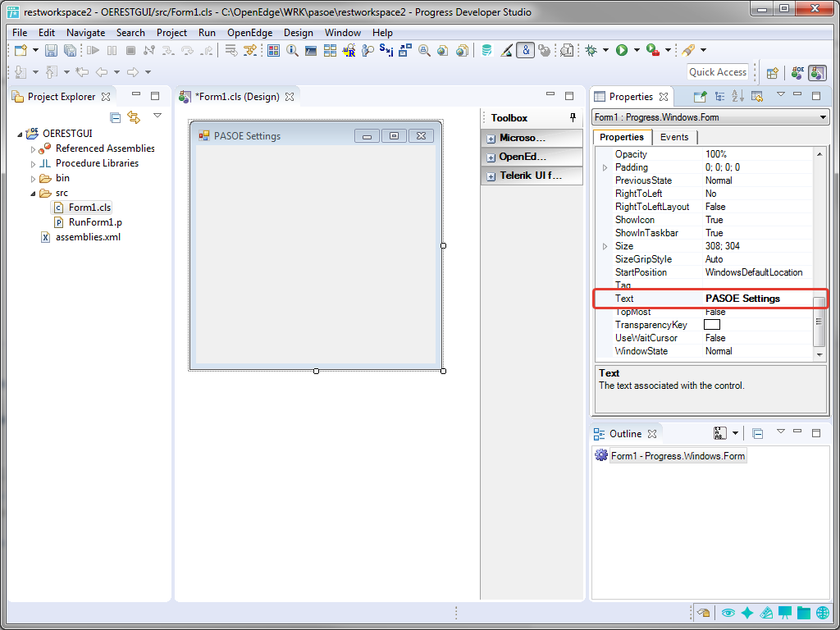Open the Project menu
Image resolution: width=840 pixels, height=630 pixels.
click(x=171, y=33)
